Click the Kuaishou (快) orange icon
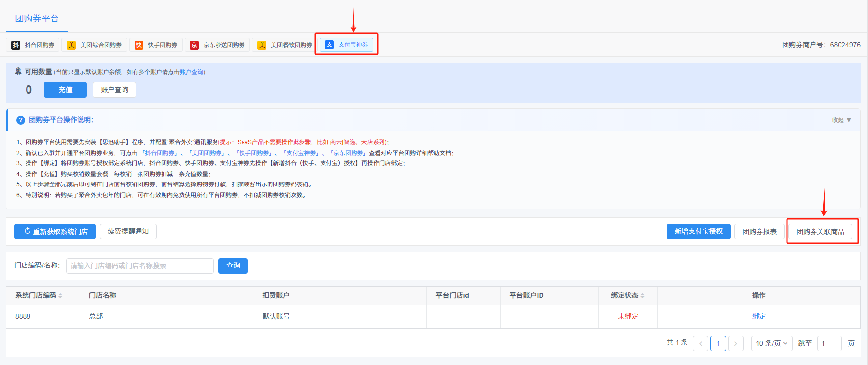This screenshot has width=868, height=365. (139, 45)
